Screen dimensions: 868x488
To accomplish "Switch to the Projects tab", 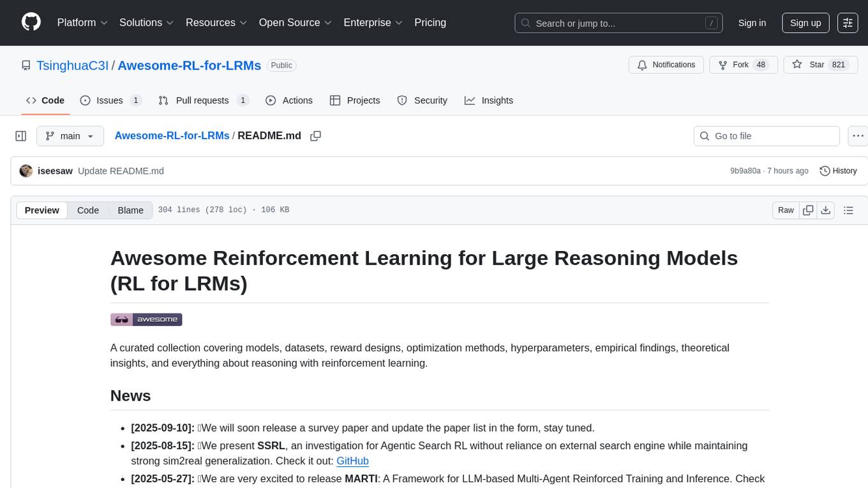I will (x=355, y=100).
